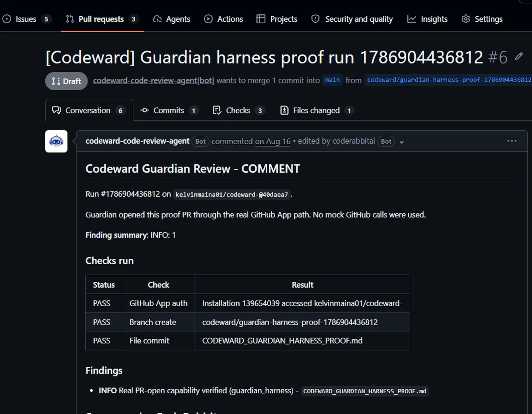Open the Projects tab

tap(277, 19)
